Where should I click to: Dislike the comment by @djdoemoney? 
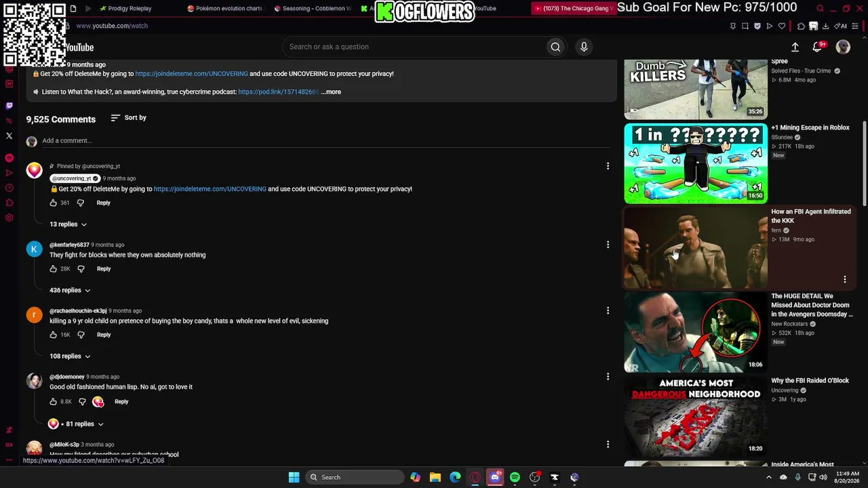coord(82,402)
